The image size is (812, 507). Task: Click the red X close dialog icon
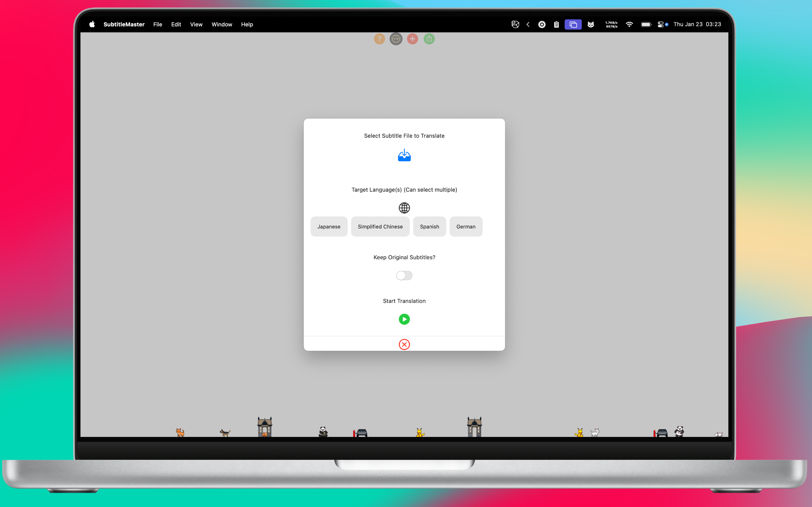[x=404, y=344]
